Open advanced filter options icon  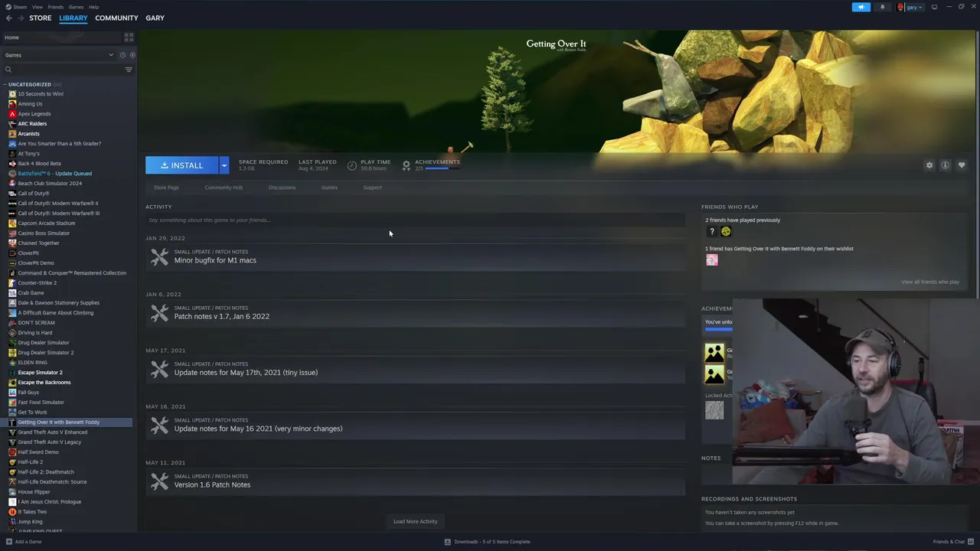(129, 70)
